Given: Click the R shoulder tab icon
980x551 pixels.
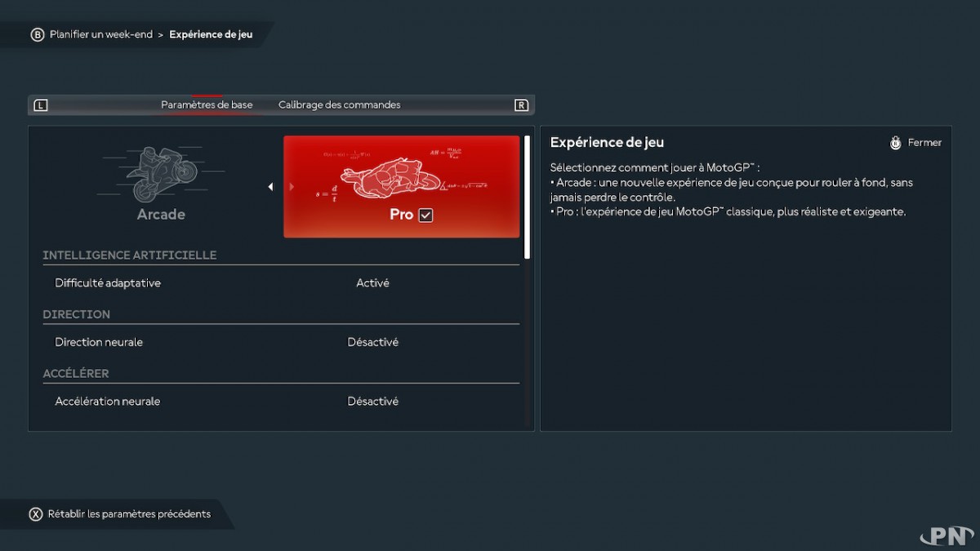Looking at the screenshot, I should coord(521,105).
